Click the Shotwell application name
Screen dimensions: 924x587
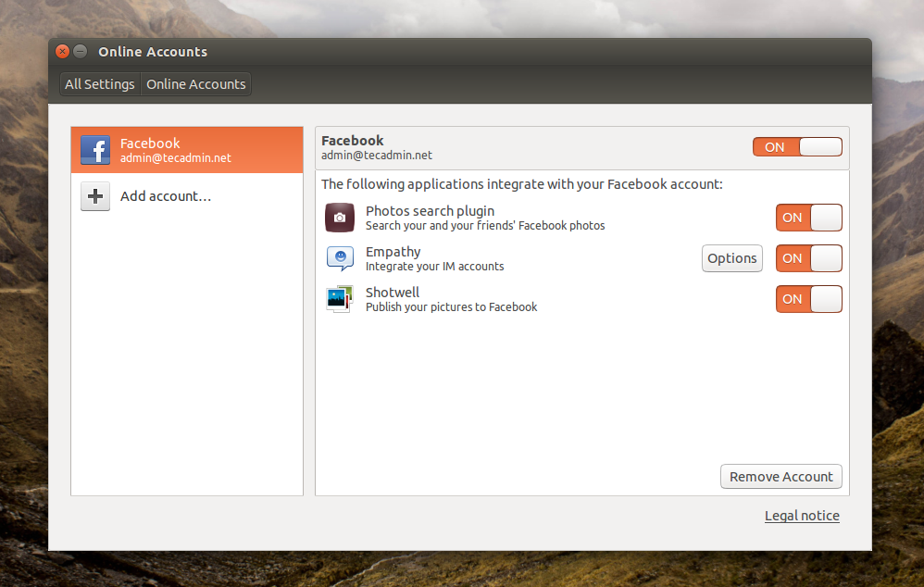393,293
